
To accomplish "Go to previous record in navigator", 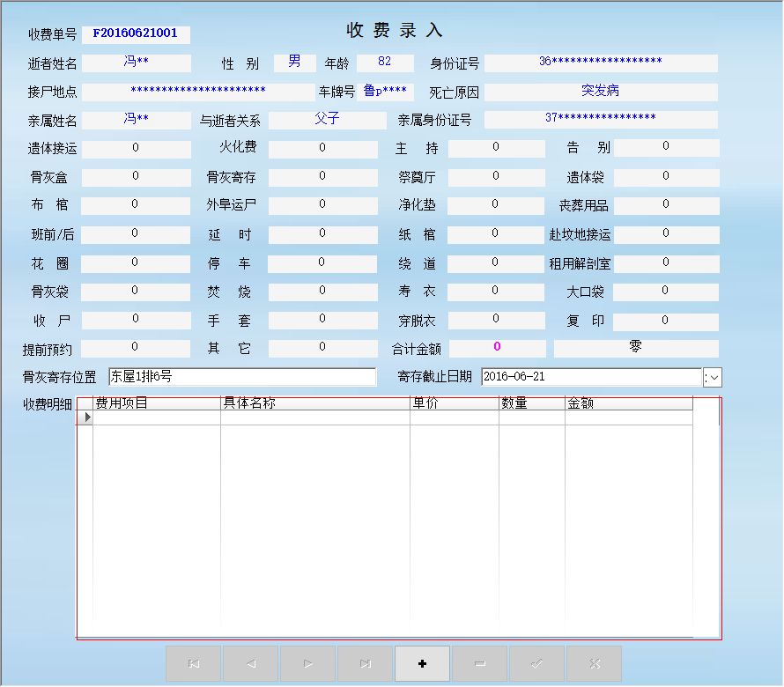I will tap(250, 663).
